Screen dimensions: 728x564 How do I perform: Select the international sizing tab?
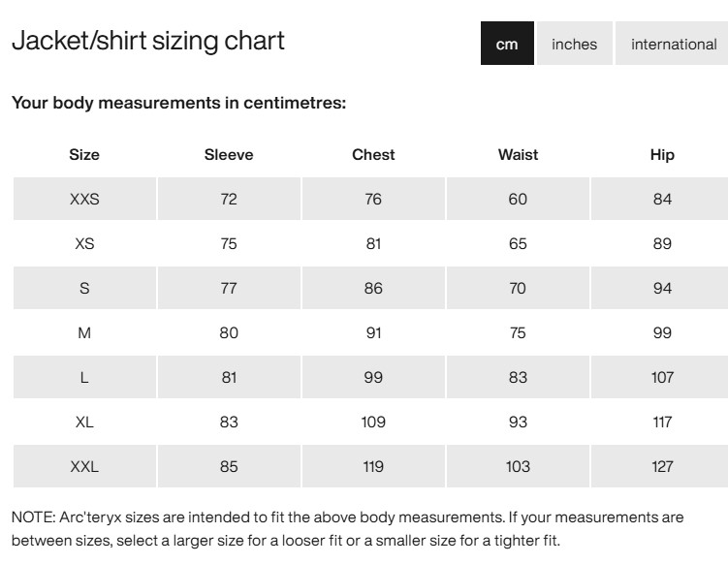point(674,44)
